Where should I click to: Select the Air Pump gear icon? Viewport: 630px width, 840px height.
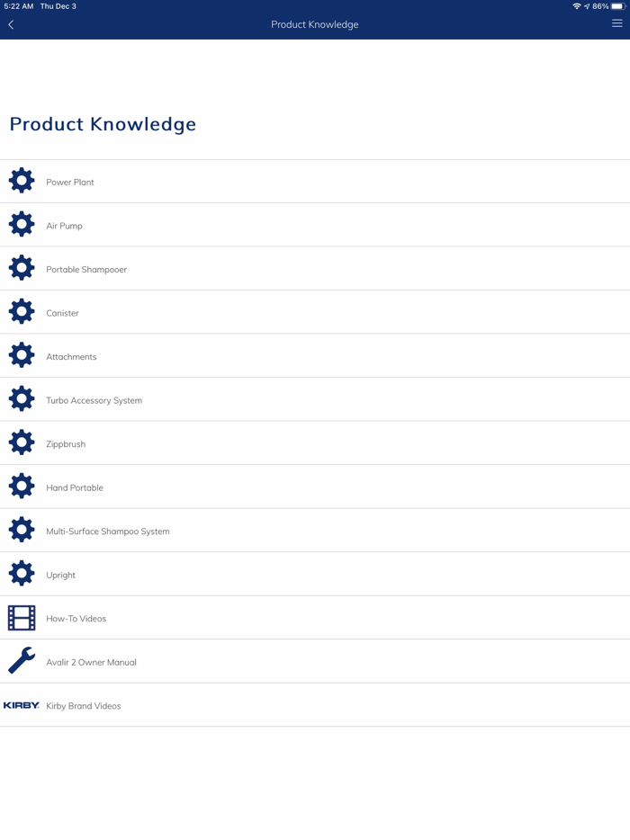(x=22, y=224)
